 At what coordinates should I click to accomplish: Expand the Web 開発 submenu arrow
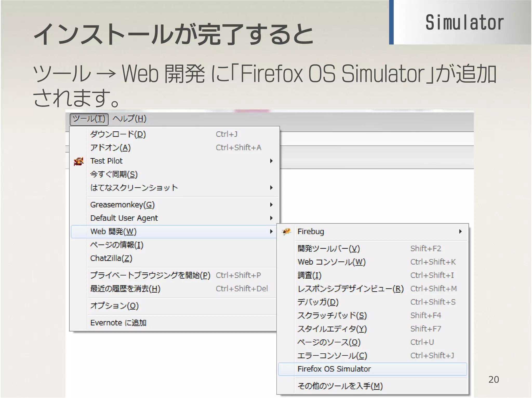(x=271, y=231)
